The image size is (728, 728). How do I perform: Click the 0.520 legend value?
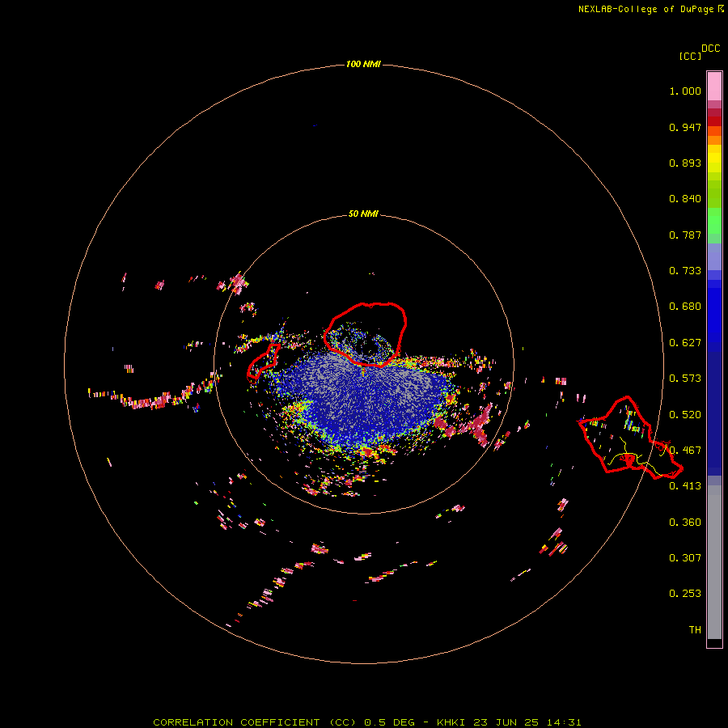[685, 415]
